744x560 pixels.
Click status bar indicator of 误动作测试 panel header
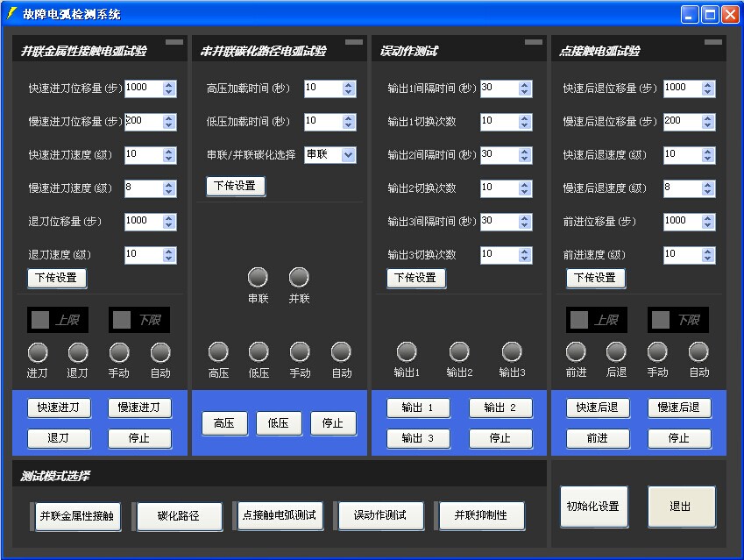click(x=534, y=42)
